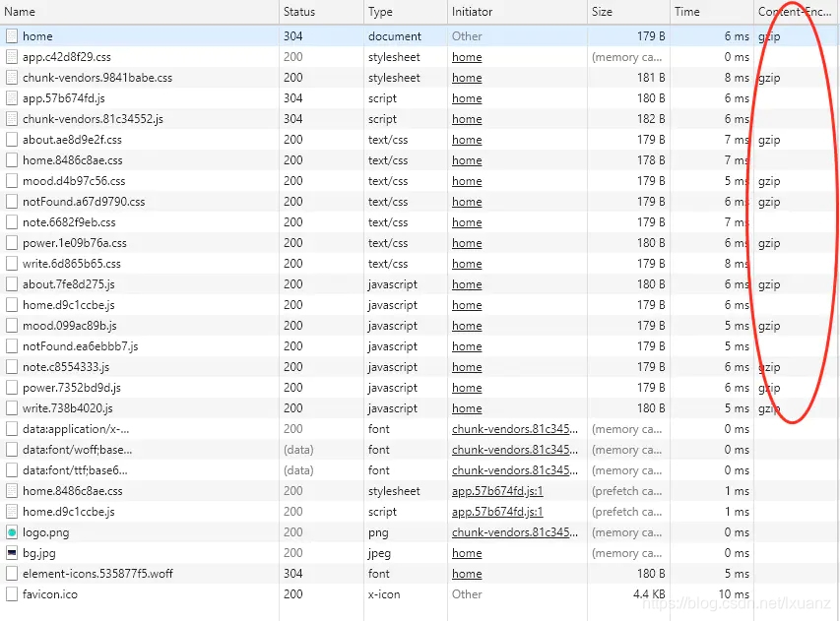Click the icon beside data:font/woff;base... row

coord(11,450)
